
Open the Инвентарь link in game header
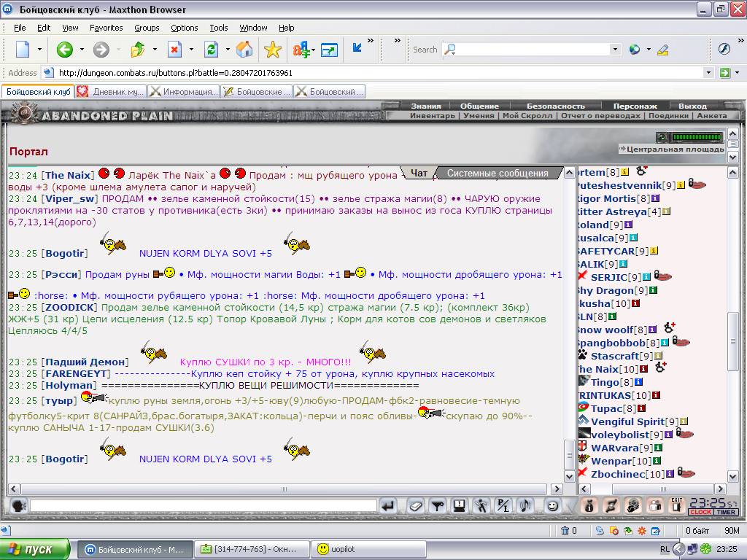[x=432, y=116]
